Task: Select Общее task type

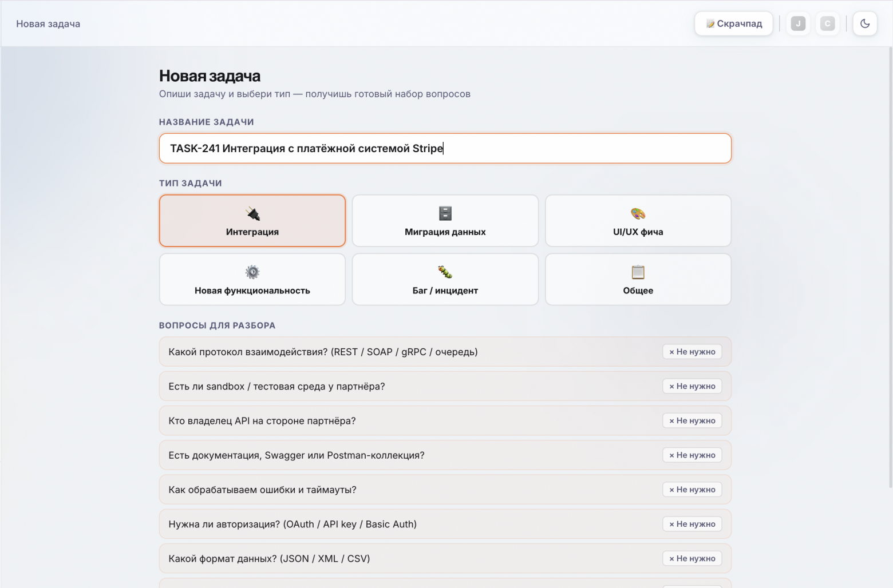Action: tap(638, 280)
